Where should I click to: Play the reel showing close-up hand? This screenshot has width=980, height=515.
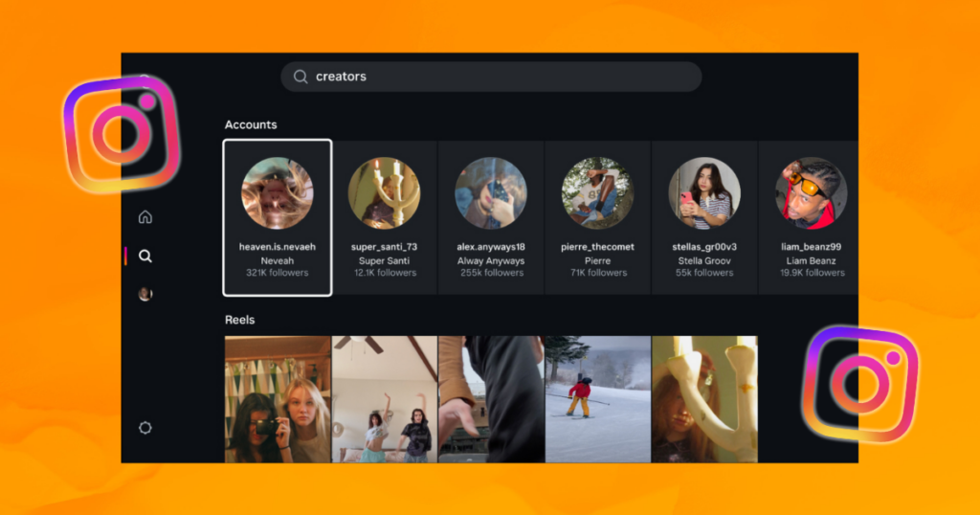coord(491,399)
